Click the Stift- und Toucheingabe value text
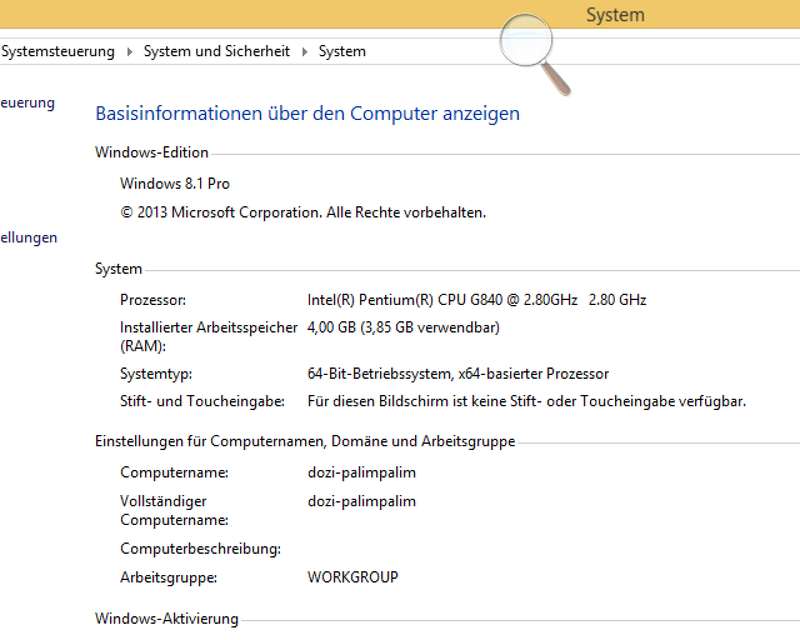 (527, 401)
